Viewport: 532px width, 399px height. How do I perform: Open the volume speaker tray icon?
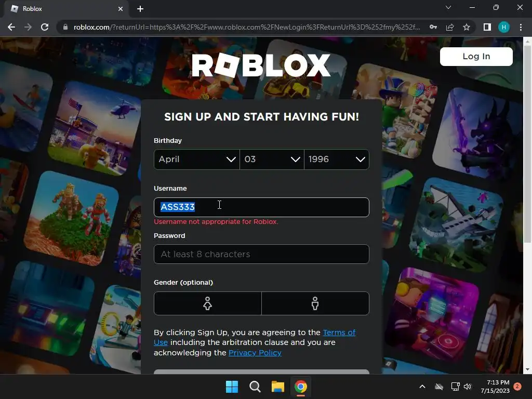point(468,387)
